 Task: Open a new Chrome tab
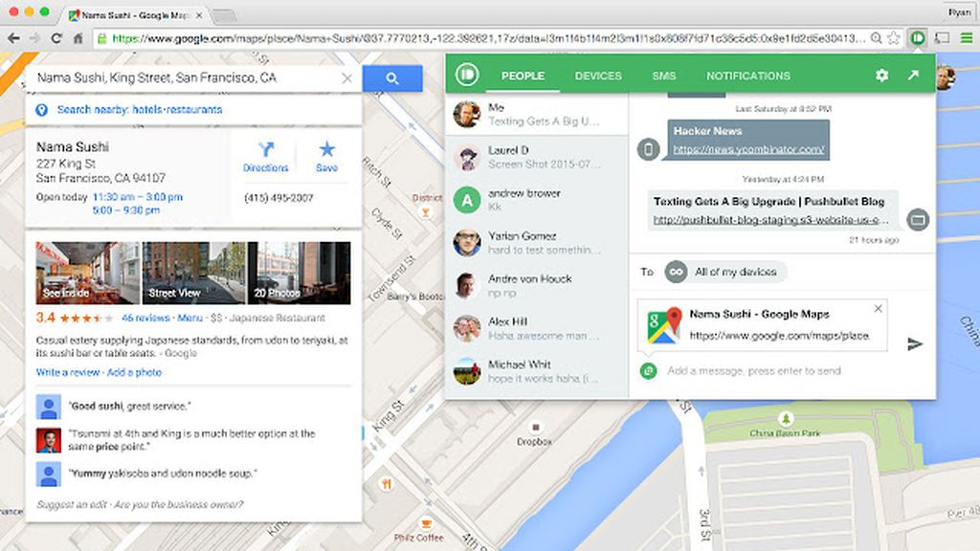pos(224,15)
